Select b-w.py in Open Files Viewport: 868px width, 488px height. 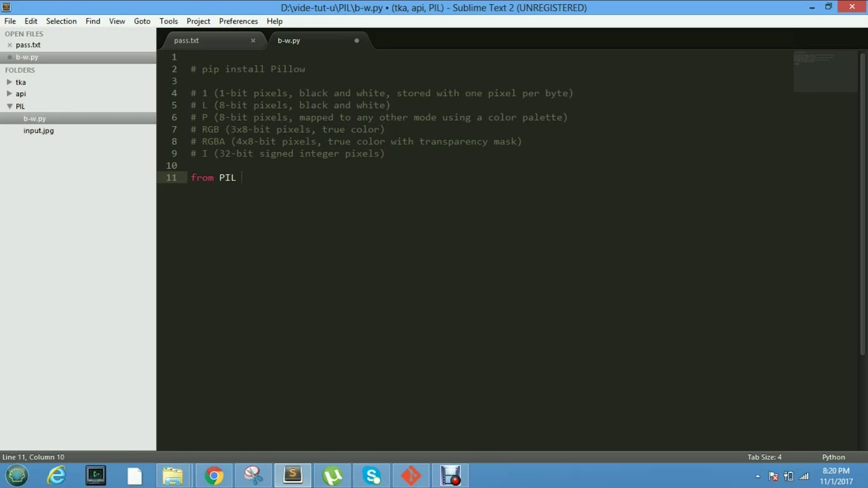27,58
